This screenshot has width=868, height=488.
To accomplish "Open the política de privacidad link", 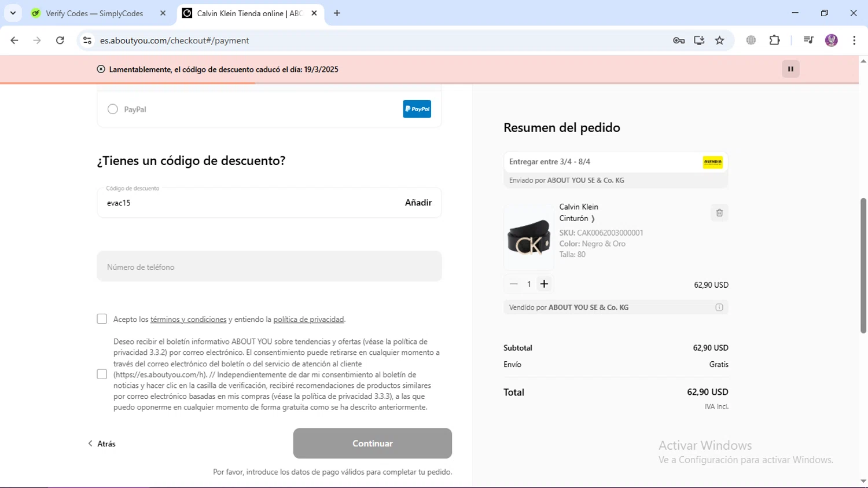I will tap(308, 320).
